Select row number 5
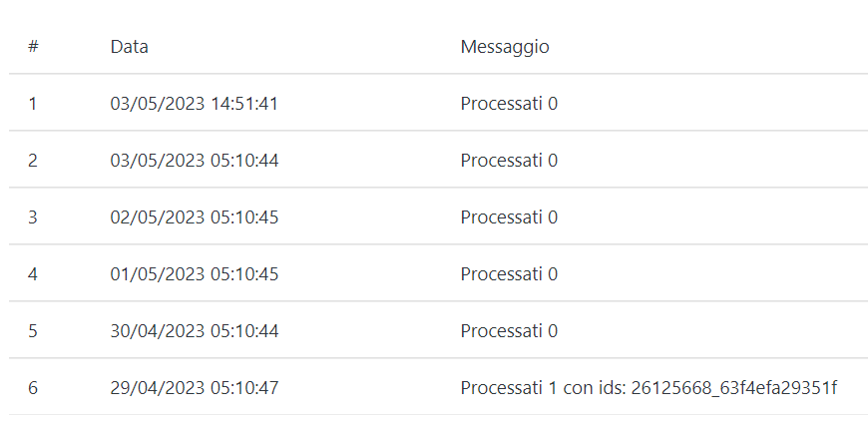 (x=33, y=330)
